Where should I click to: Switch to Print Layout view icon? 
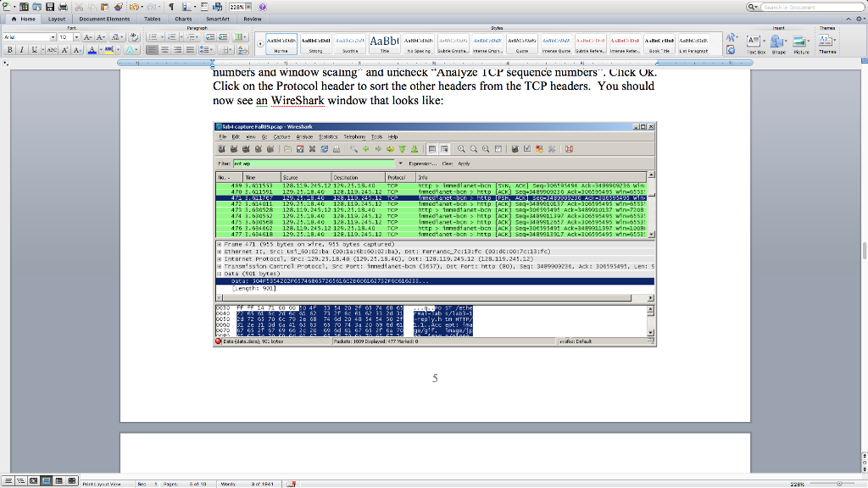point(46,481)
